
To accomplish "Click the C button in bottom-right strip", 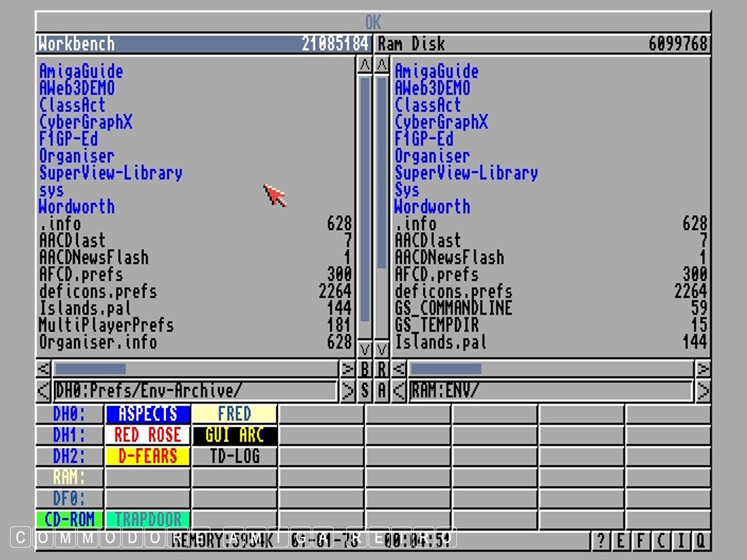I will point(660,541).
